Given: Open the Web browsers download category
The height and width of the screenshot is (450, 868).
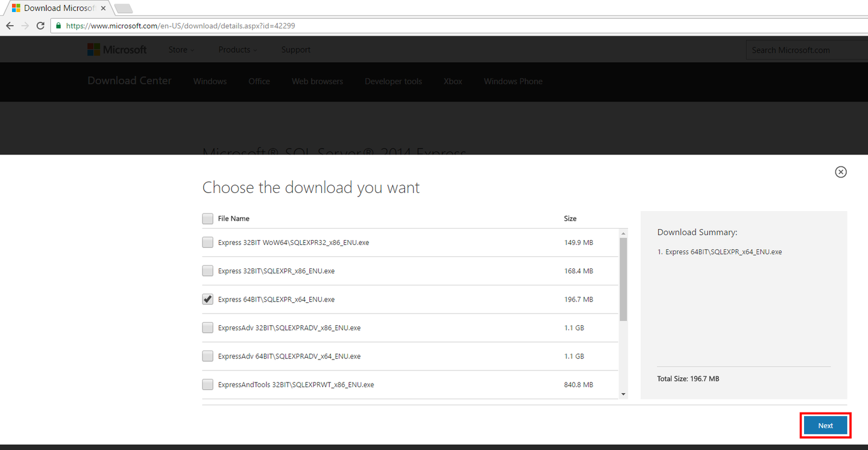Looking at the screenshot, I should pyautogui.click(x=317, y=81).
